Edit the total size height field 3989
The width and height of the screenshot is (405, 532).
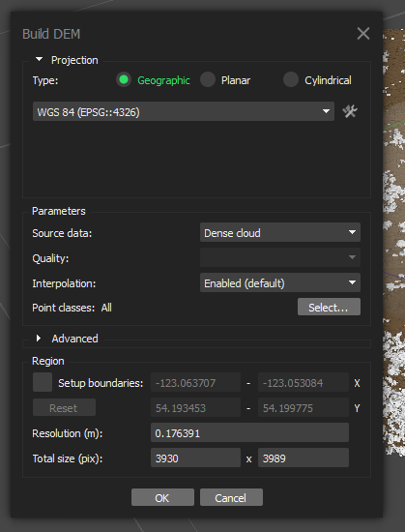304,458
